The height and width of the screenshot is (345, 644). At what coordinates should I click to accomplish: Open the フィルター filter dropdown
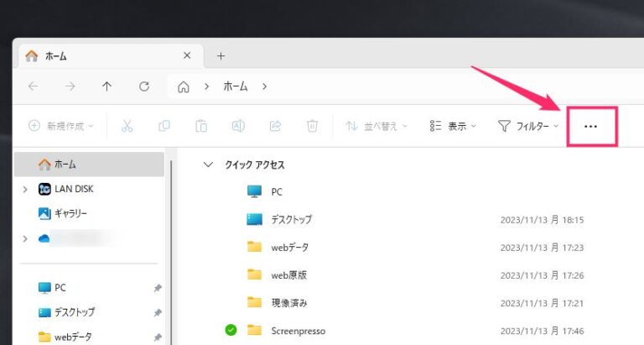tap(529, 126)
